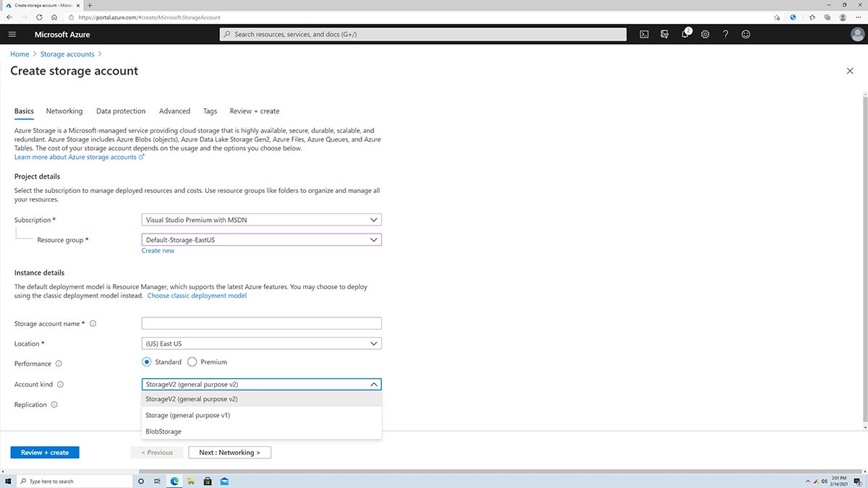Open the Azure Cloud Shell
The image size is (868, 488).
[644, 34]
